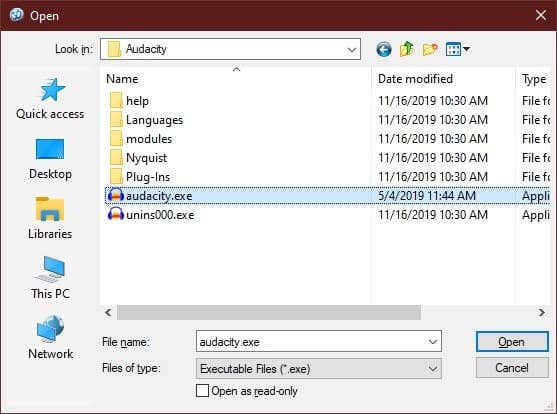This screenshot has height=414, width=557.
Task: Select unins000.exe headphone icon
Action: coord(116,215)
